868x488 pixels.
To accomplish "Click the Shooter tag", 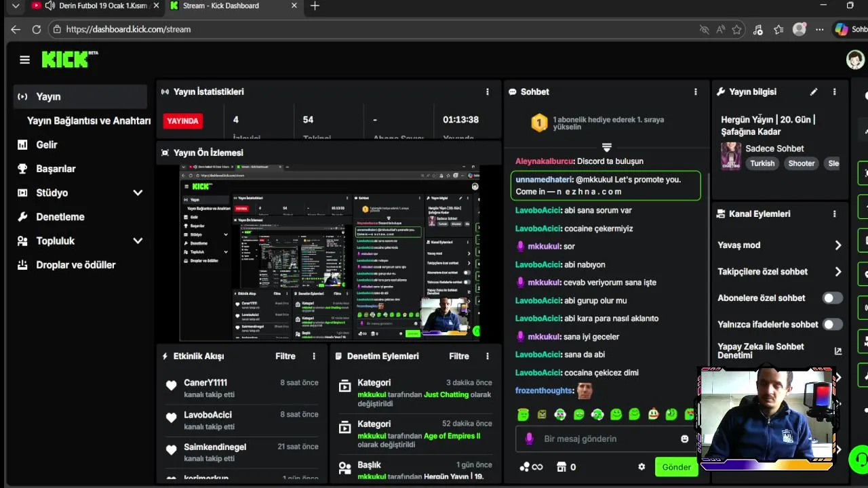I will [801, 163].
